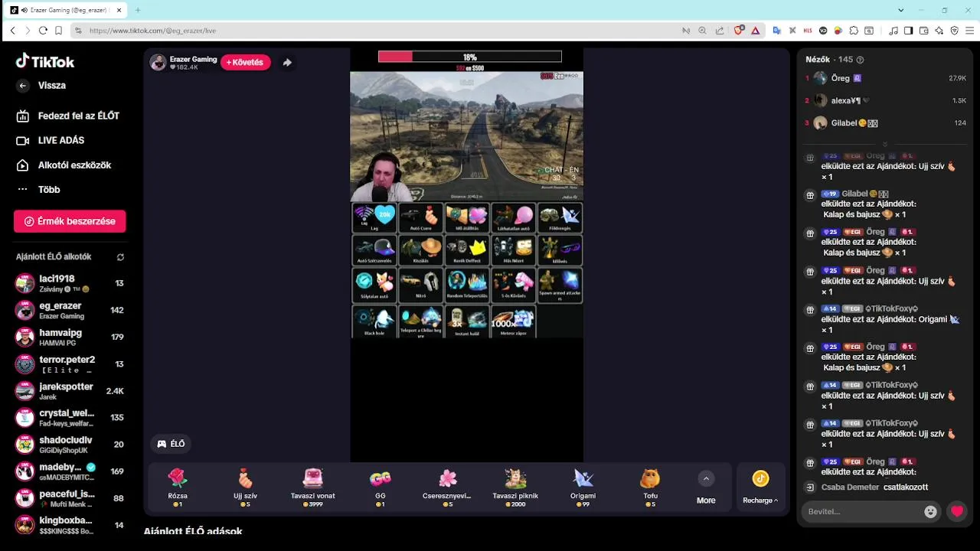Open the media control music note icon

pyautogui.click(x=893, y=31)
